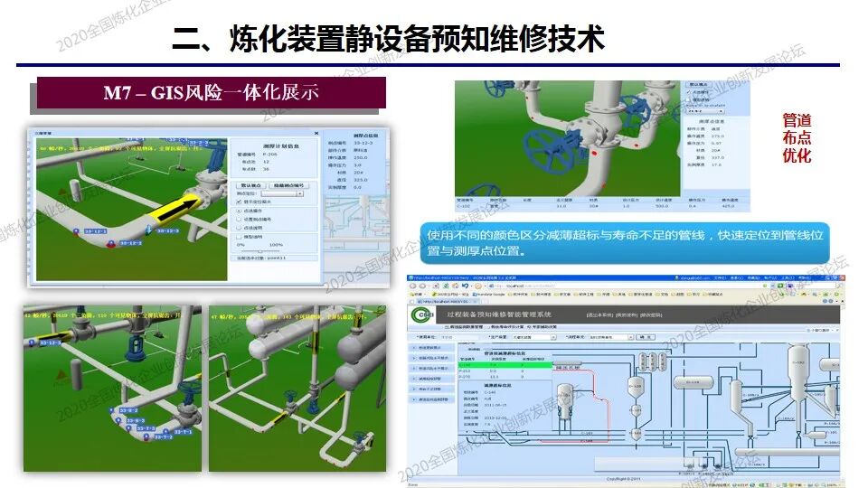Open the 测点定位 dropdown arrow
868x488 pixels.
point(299,193)
